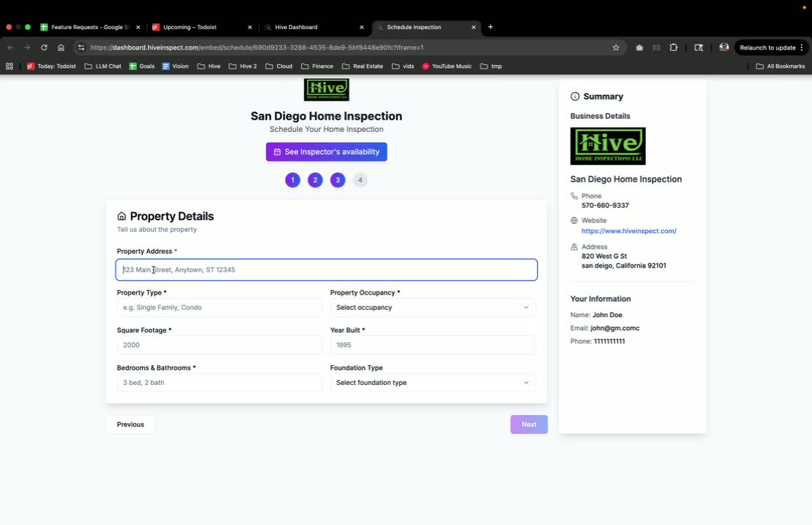The image size is (812, 525).
Task: Open the profile avatar menu
Action: 724,47
